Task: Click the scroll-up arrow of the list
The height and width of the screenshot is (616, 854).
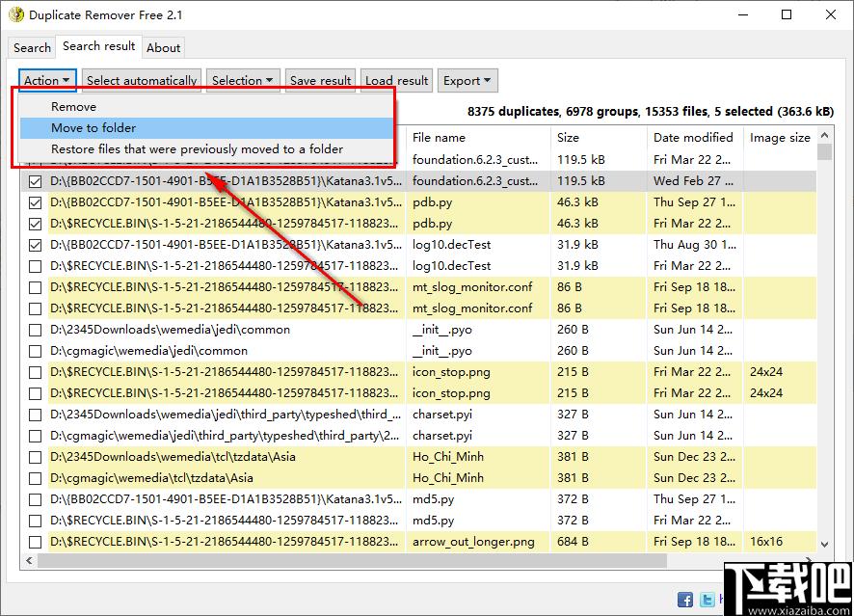Action: tap(824, 135)
